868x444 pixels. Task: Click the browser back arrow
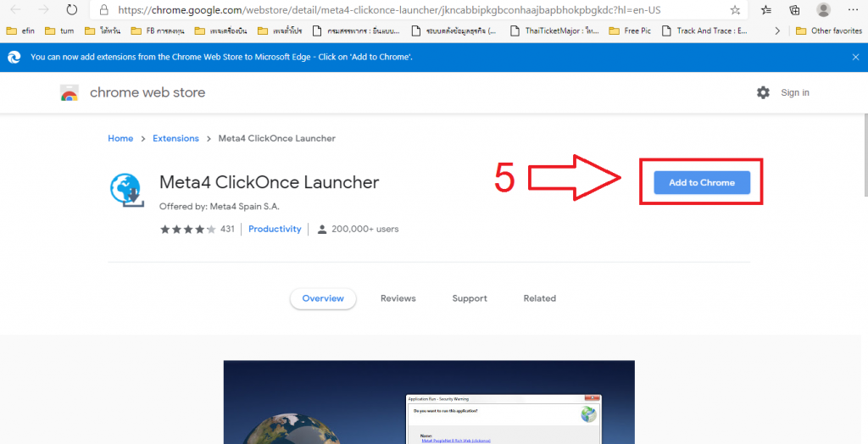(x=15, y=9)
